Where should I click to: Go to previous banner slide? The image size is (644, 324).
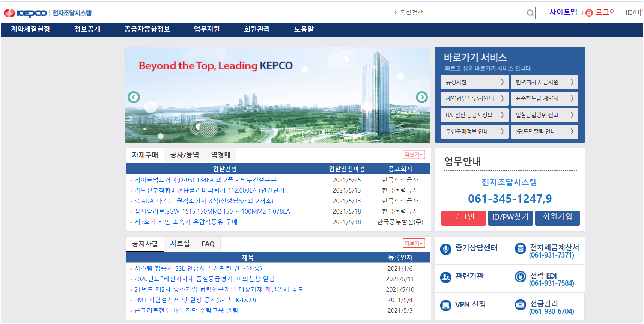click(x=134, y=97)
